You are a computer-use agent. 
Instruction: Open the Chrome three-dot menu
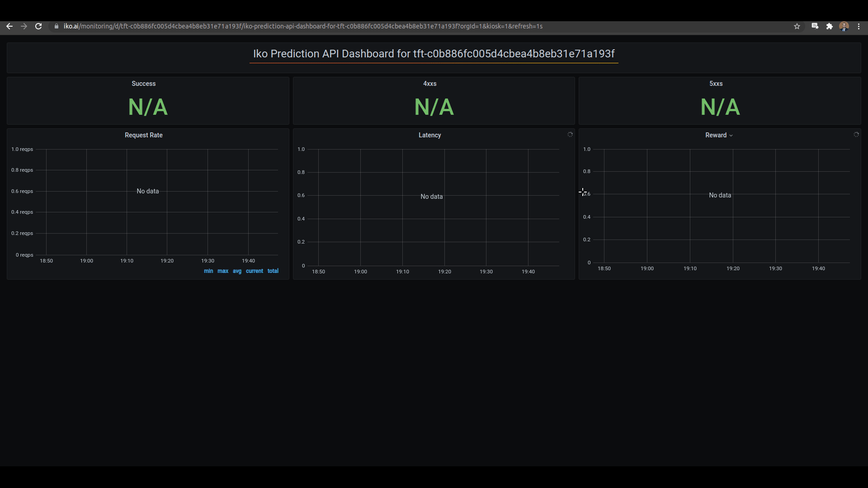click(859, 26)
